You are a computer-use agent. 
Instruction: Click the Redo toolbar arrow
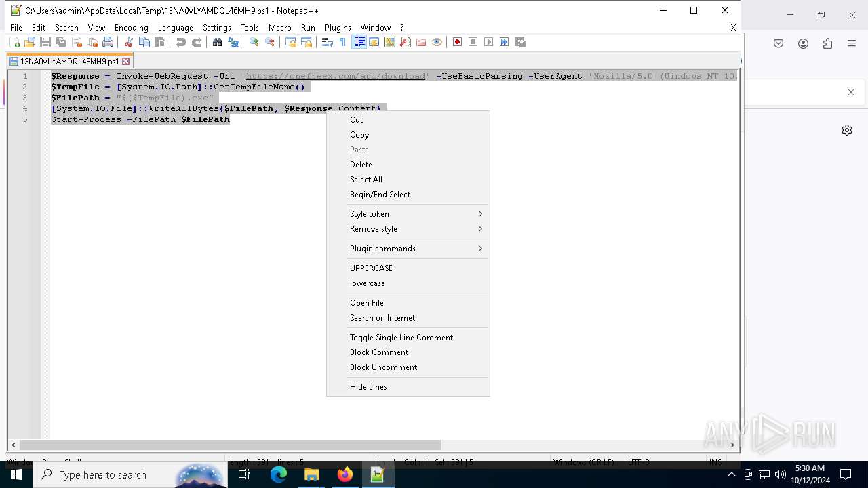coord(197,42)
